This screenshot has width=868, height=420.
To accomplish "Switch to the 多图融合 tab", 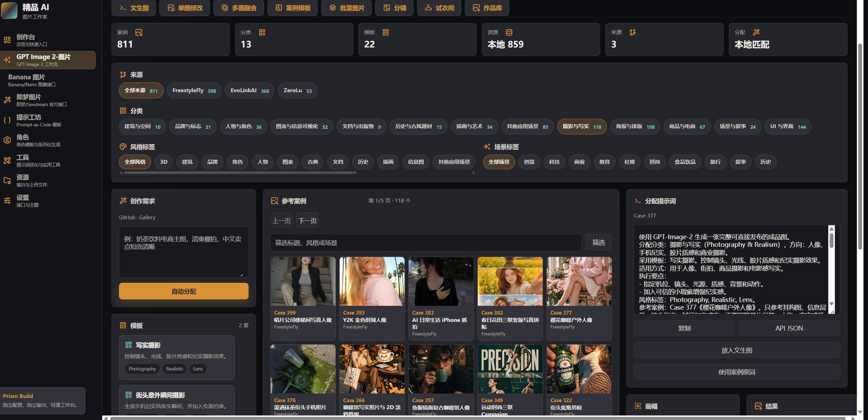I will [x=239, y=8].
